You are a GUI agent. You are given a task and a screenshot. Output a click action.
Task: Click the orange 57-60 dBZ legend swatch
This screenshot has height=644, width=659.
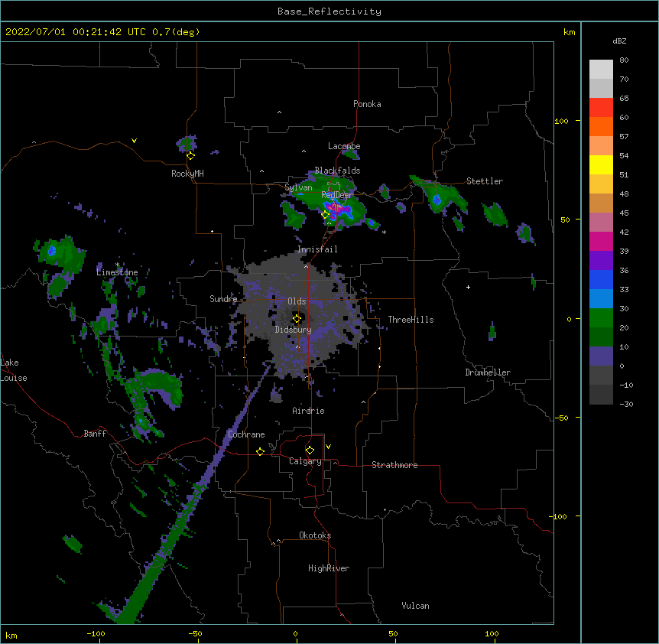[x=601, y=126]
